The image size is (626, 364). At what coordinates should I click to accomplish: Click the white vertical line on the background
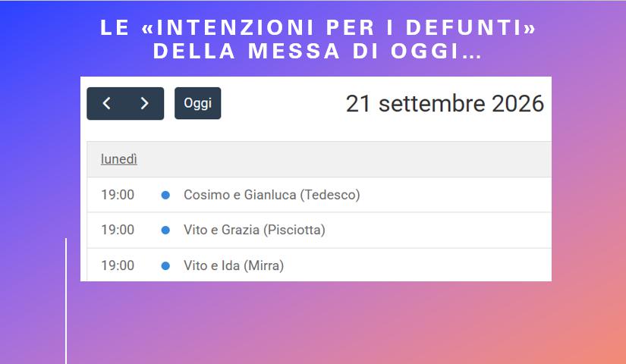pyautogui.click(x=66, y=301)
